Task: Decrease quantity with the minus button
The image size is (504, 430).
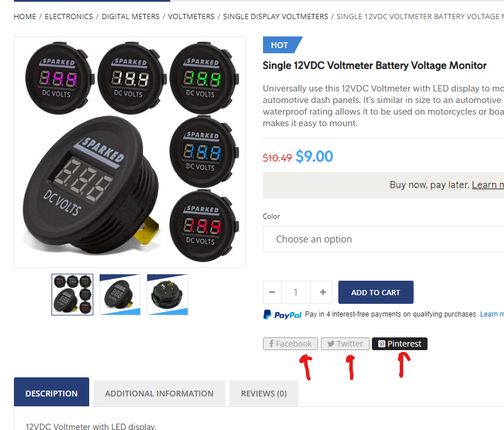Action: [272, 292]
